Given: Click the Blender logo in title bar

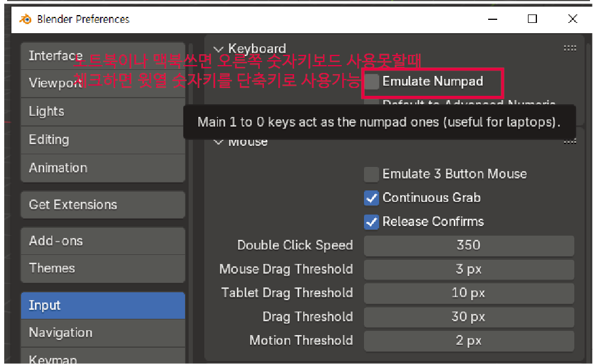Looking at the screenshot, I should pos(25,19).
